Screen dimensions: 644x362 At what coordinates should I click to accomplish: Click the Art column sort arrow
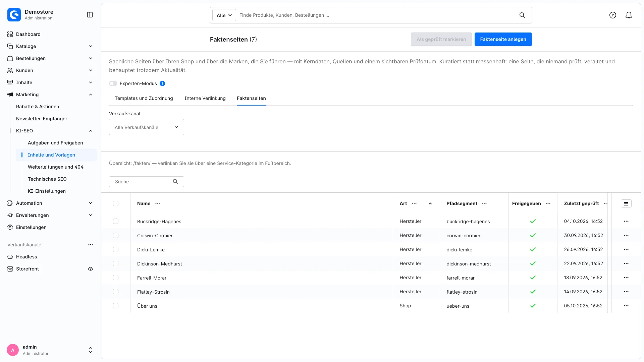pyautogui.click(x=430, y=203)
